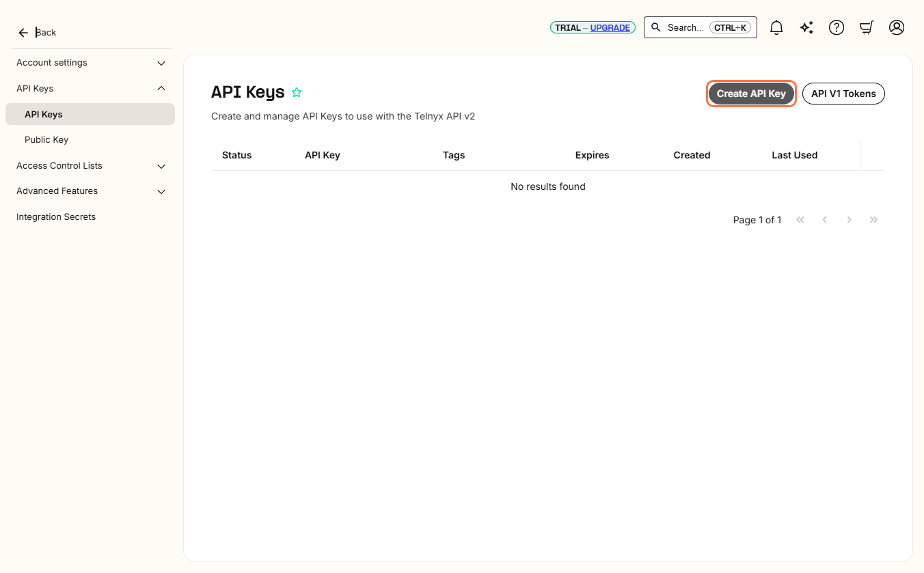Open the user account profile icon

897,27
